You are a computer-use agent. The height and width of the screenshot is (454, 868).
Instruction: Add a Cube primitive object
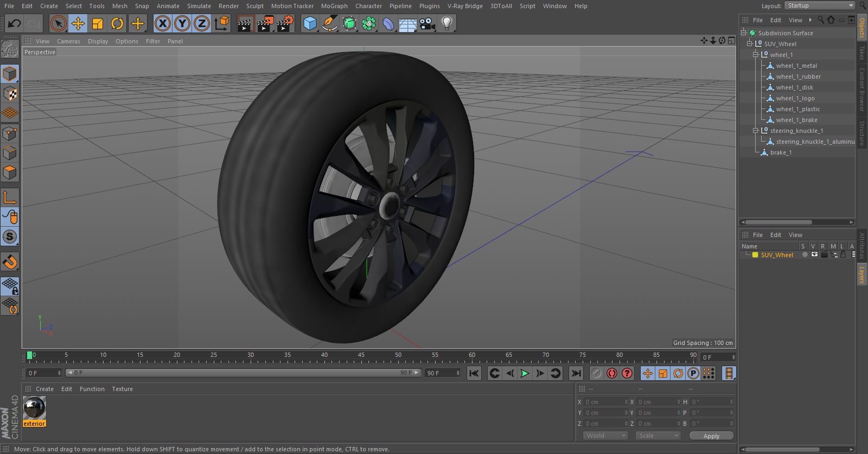tap(310, 23)
